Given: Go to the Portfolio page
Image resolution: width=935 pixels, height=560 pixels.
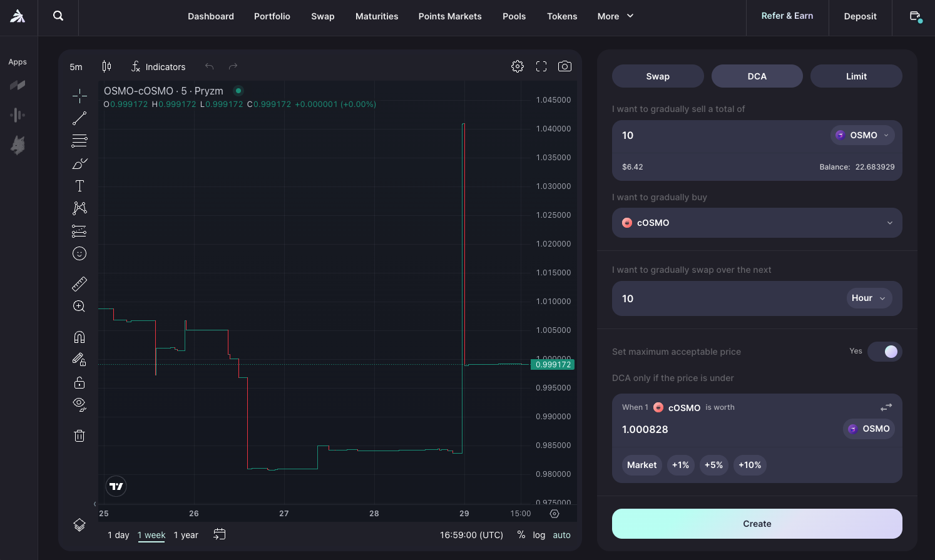Looking at the screenshot, I should point(272,16).
